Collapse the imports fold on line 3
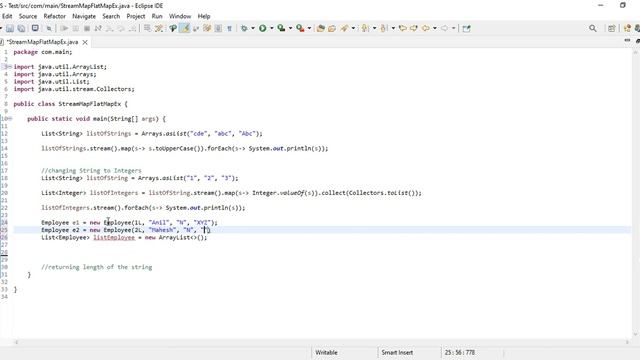This screenshot has width=640, height=360. pyautogui.click(x=9, y=67)
